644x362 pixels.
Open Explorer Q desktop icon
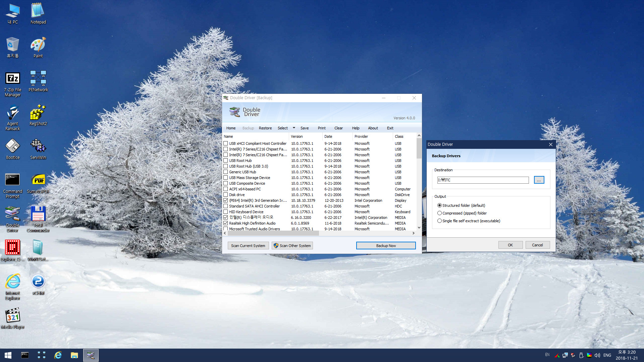coord(13,251)
